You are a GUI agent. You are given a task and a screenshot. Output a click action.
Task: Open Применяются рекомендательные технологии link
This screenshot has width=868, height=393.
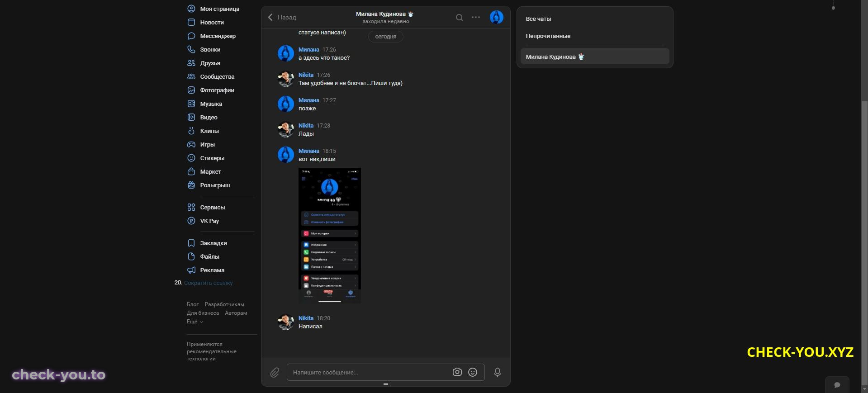click(x=212, y=351)
